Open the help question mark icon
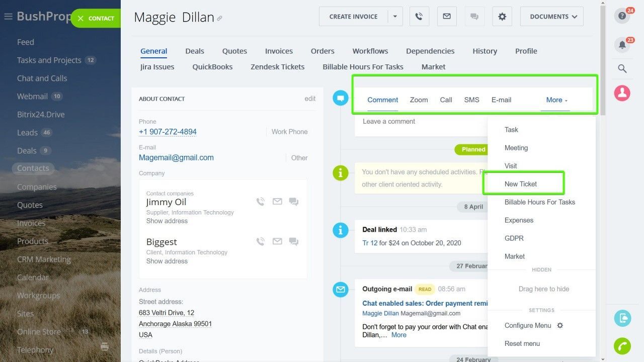The image size is (644, 362). 622,16
